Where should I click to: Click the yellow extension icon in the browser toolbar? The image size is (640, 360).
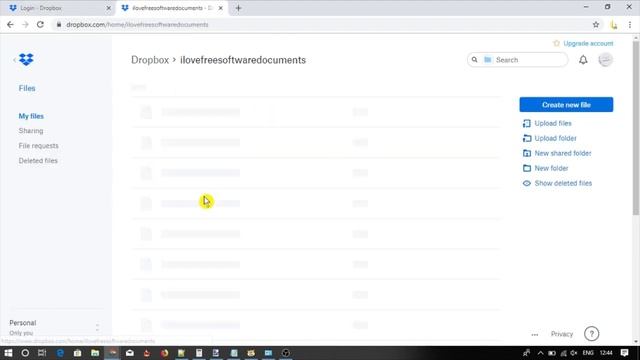point(613,25)
